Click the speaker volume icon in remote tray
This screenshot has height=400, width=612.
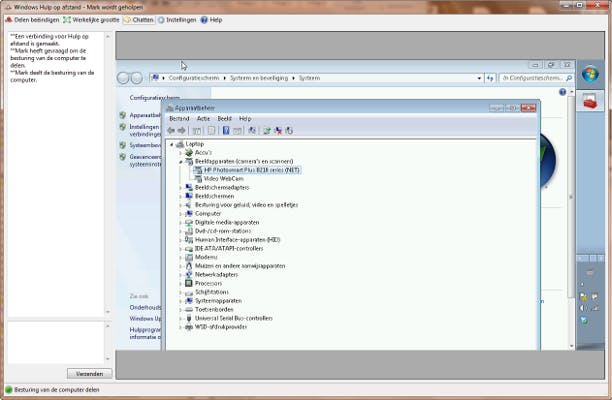(583, 308)
